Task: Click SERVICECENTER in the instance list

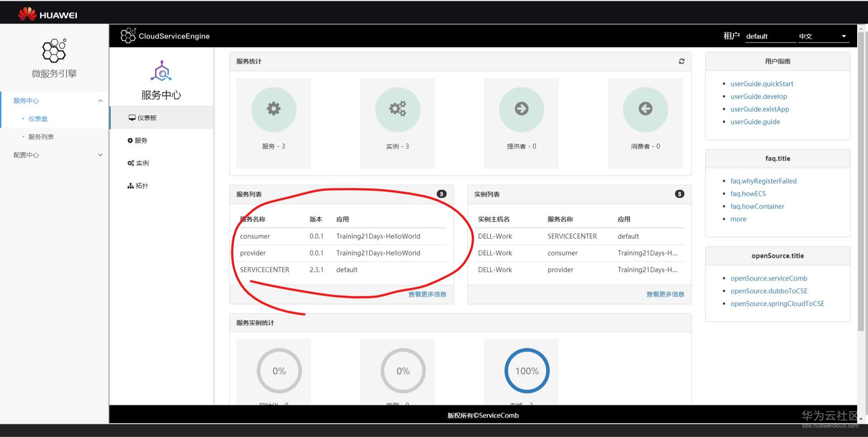Action: click(x=572, y=236)
